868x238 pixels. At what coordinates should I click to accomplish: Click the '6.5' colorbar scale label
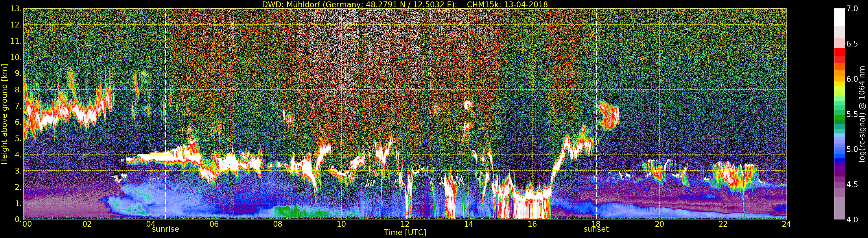[x=852, y=44]
